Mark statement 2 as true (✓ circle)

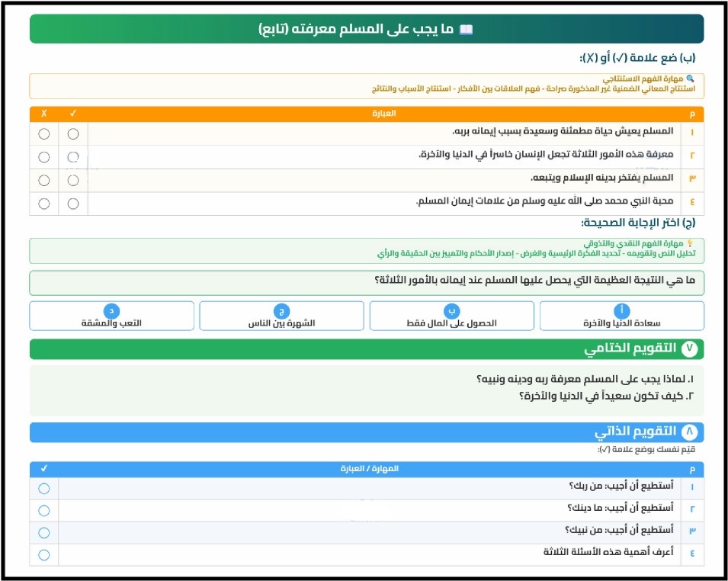[73, 157]
